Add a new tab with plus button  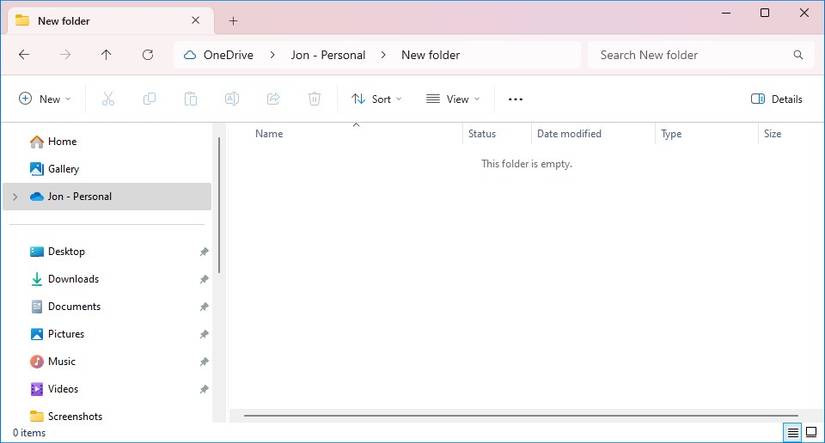(233, 20)
